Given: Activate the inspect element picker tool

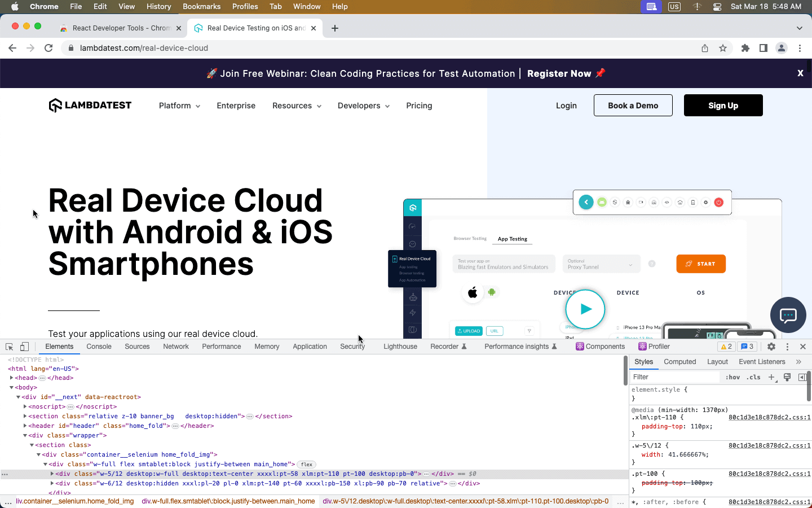Looking at the screenshot, I should click(10, 347).
